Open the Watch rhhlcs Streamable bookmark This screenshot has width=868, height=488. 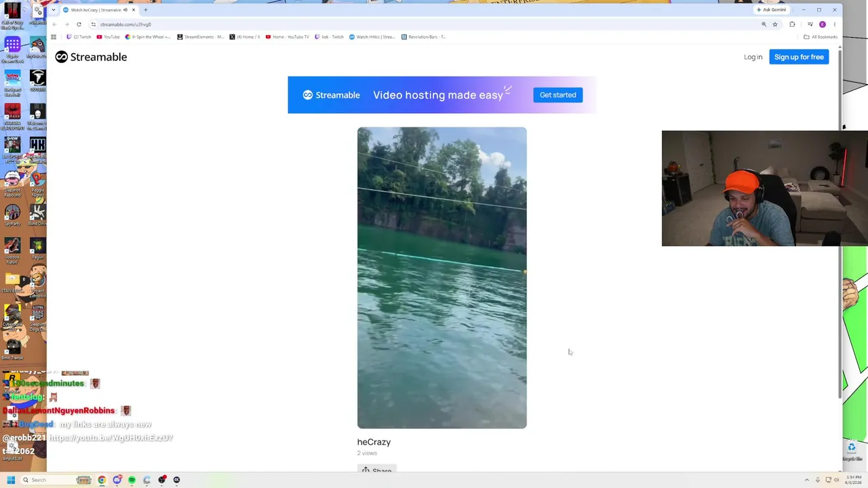tap(372, 37)
